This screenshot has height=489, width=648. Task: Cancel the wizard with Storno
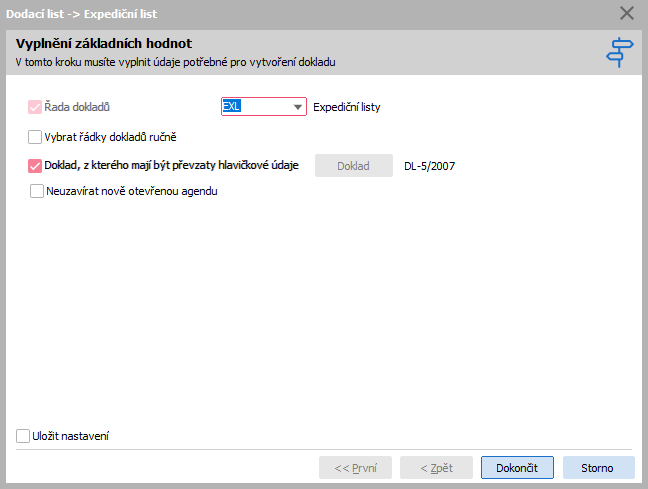coord(598,468)
